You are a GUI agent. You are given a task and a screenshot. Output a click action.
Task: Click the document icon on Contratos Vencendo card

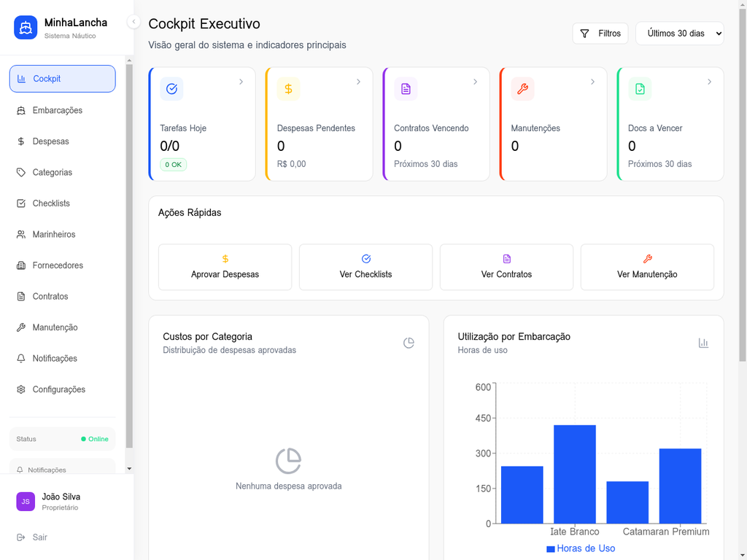406,89
